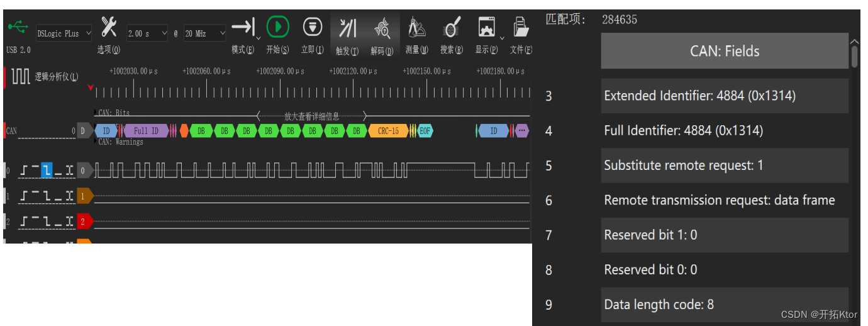Click the gray channel 0 label tag
Image resolution: width=868 pixels, height=326 pixels.
pyautogui.click(x=84, y=170)
